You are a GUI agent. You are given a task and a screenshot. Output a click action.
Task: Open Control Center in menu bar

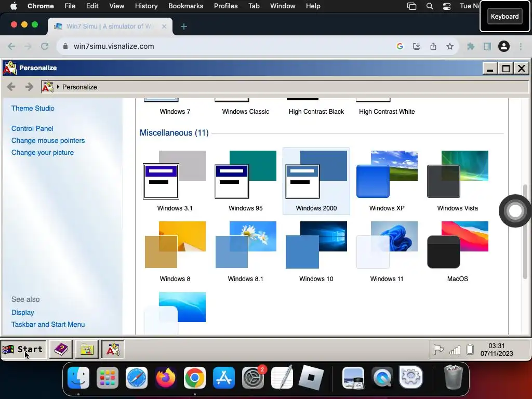(x=447, y=6)
